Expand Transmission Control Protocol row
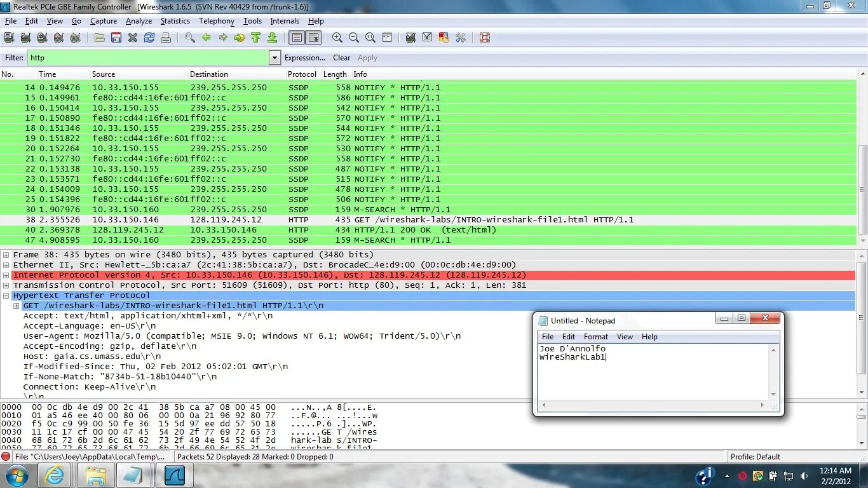Screen dimensions: 868x488 tap(6, 285)
